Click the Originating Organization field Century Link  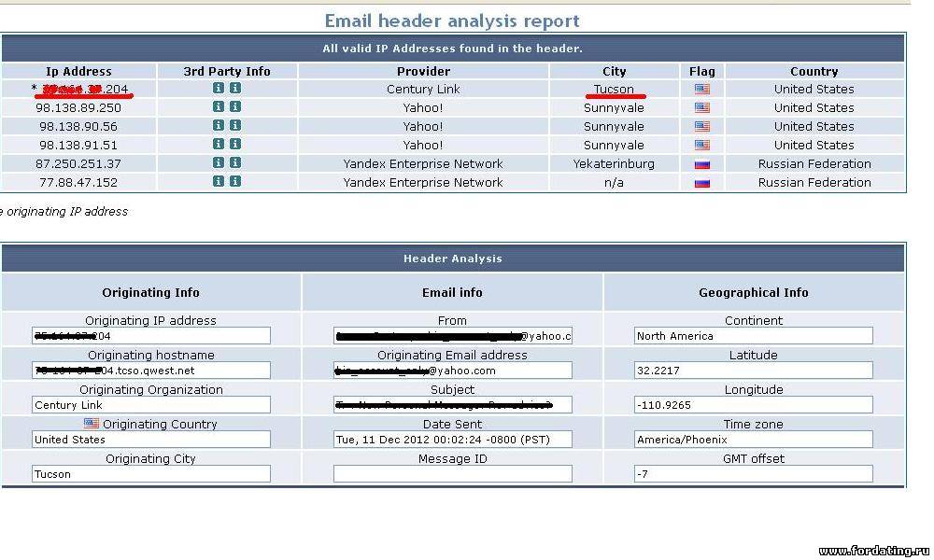(x=150, y=405)
